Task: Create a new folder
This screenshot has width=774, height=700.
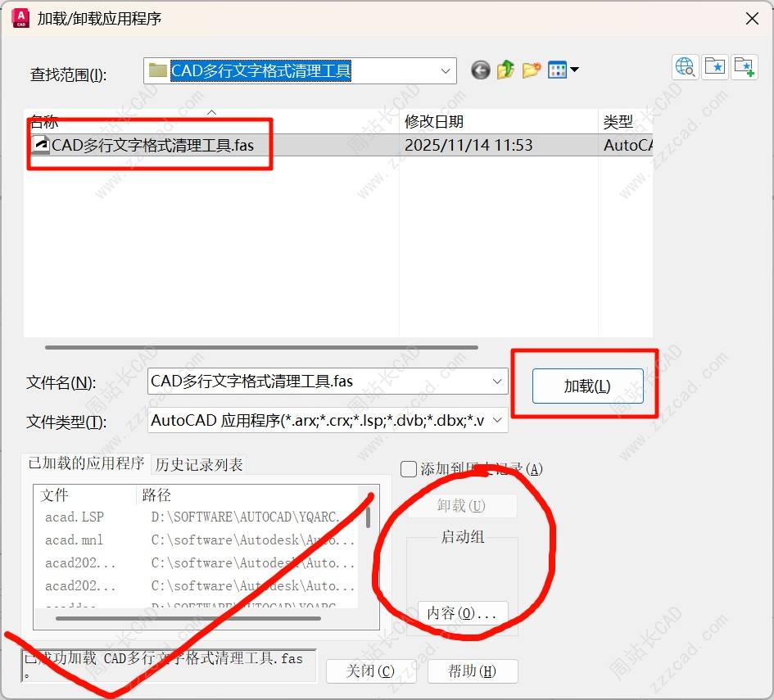Action: tap(532, 70)
